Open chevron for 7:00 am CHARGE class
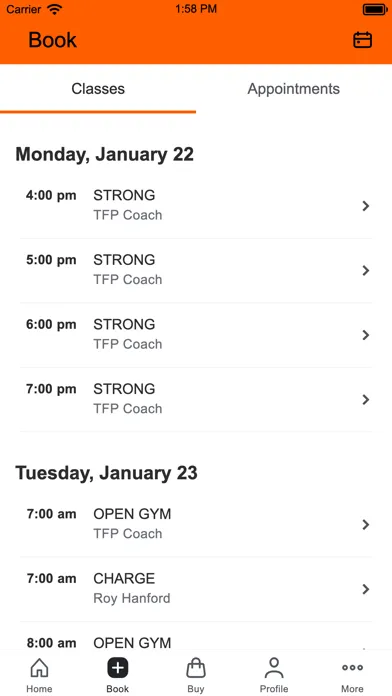This screenshot has width=392, height=696. click(x=365, y=589)
